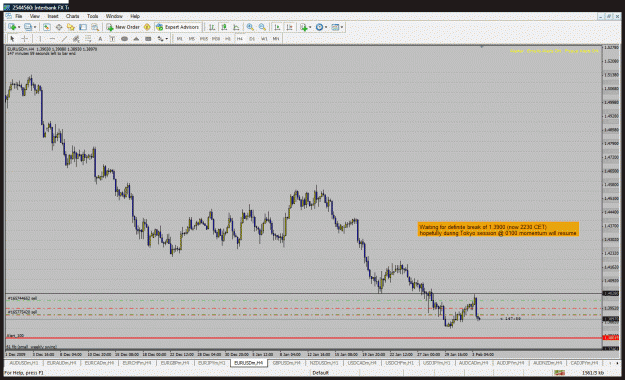The image size is (625, 380).
Task: Switch timeframe to M5
Action: coord(192,39)
